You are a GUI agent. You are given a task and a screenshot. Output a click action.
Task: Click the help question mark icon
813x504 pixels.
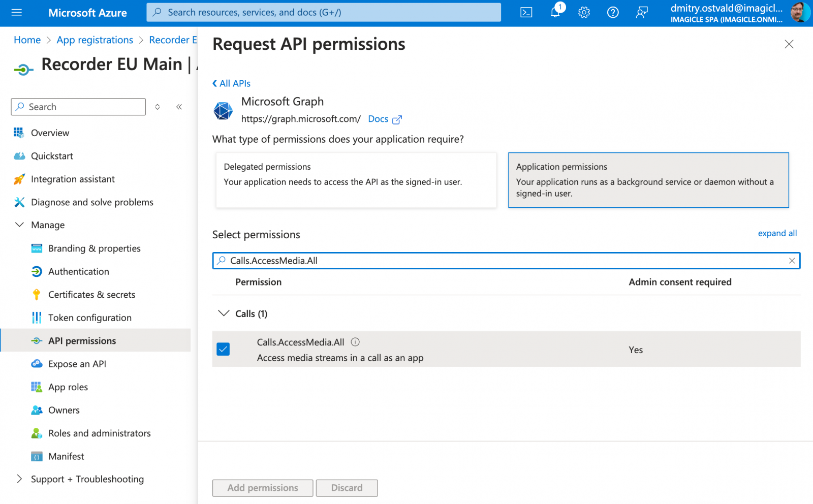pos(613,13)
